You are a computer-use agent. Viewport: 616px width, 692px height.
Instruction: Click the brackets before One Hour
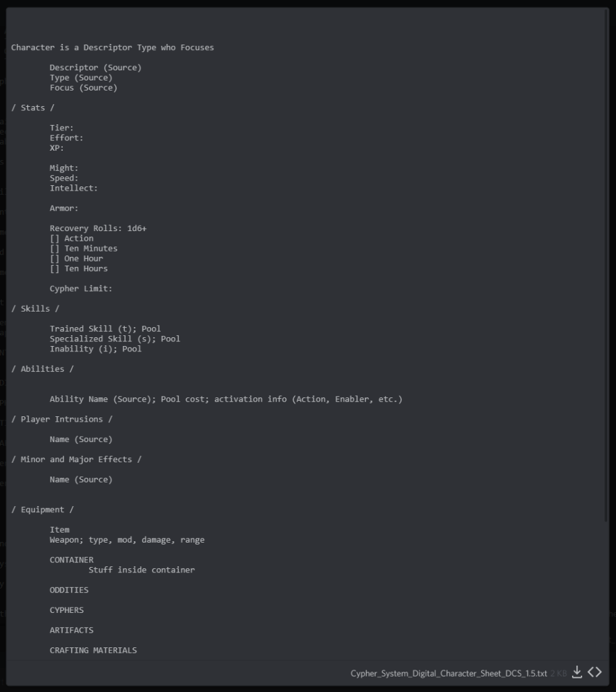(x=55, y=259)
